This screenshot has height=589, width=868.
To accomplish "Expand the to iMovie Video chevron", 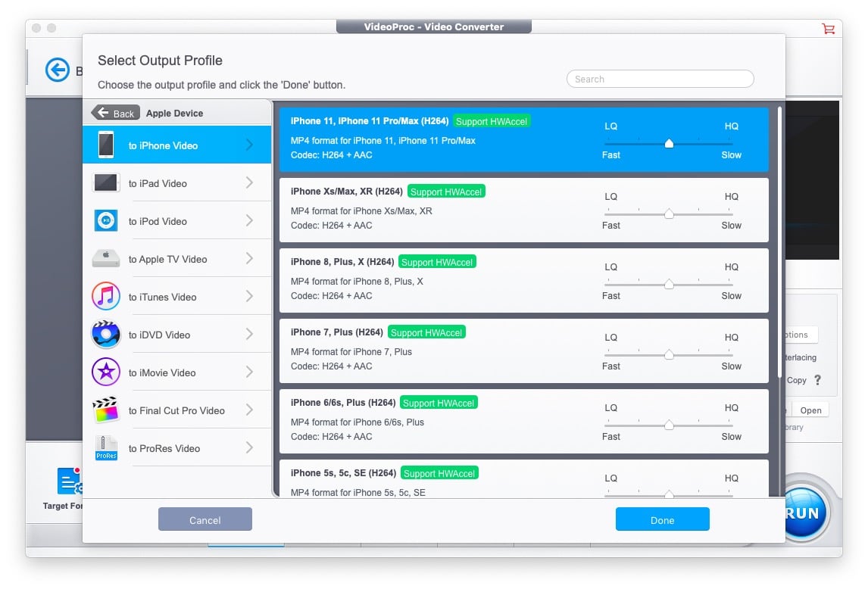I will coord(250,372).
